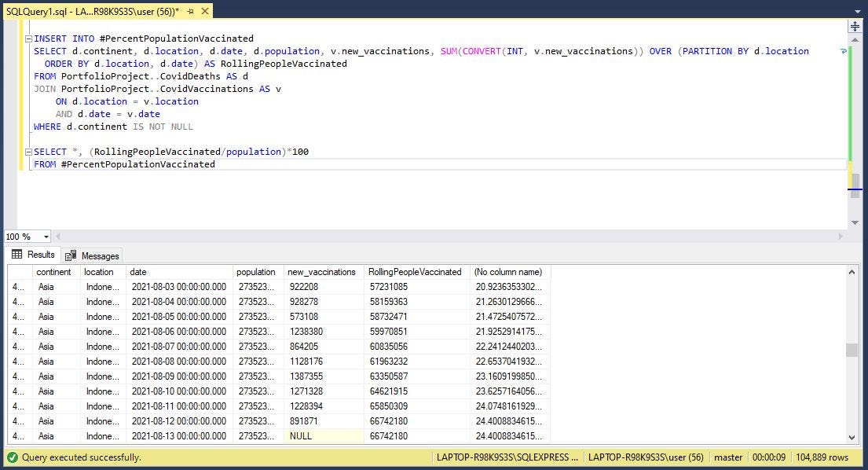Click the editor horizontal scroll left arrow

pyautogui.click(x=57, y=237)
